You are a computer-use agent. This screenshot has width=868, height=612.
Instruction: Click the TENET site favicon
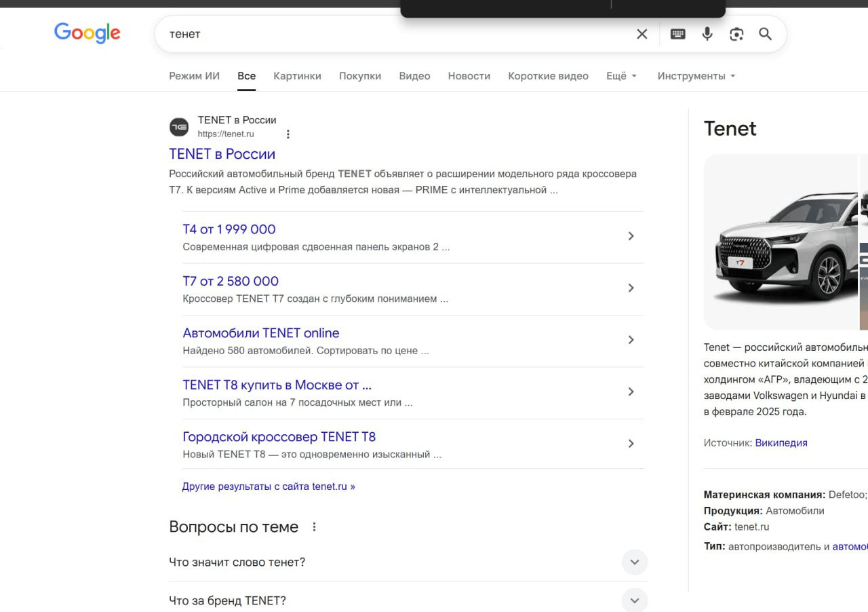[179, 127]
